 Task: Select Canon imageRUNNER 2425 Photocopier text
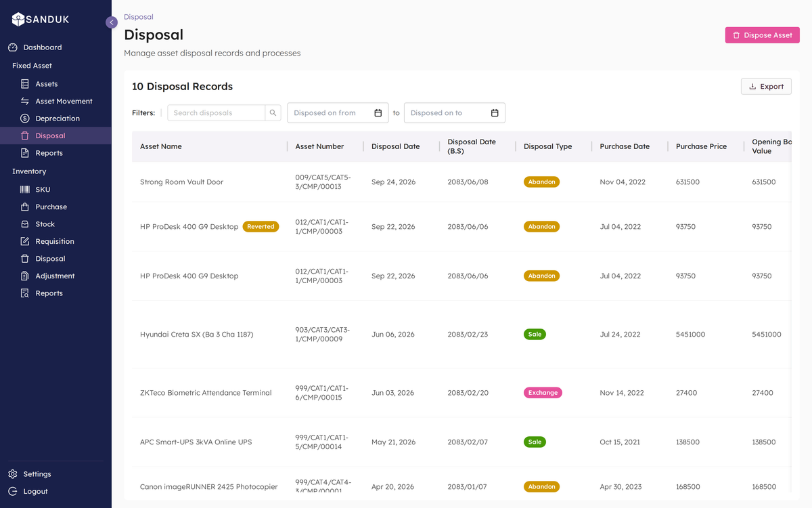[209, 487]
